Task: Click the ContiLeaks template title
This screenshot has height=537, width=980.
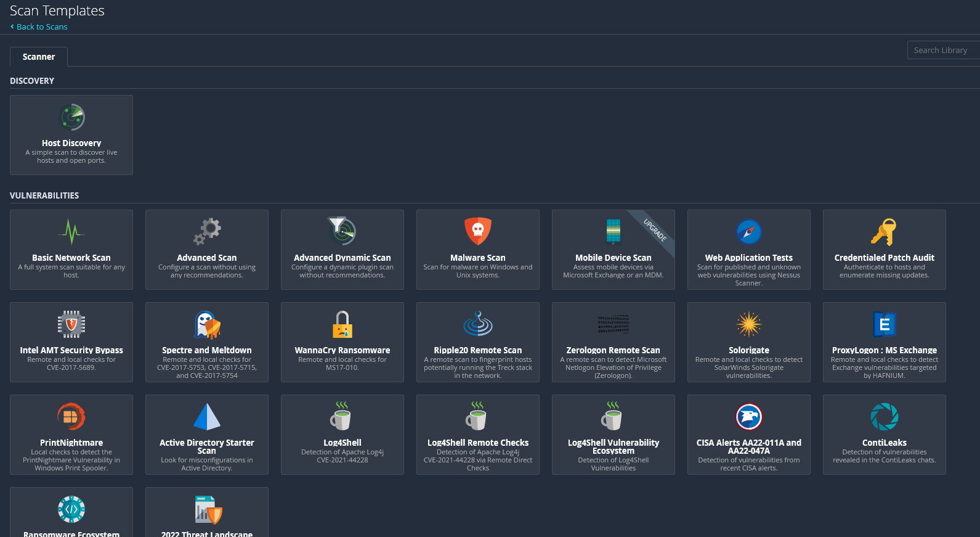Action: pyautogui.click(x=885, y=443)
